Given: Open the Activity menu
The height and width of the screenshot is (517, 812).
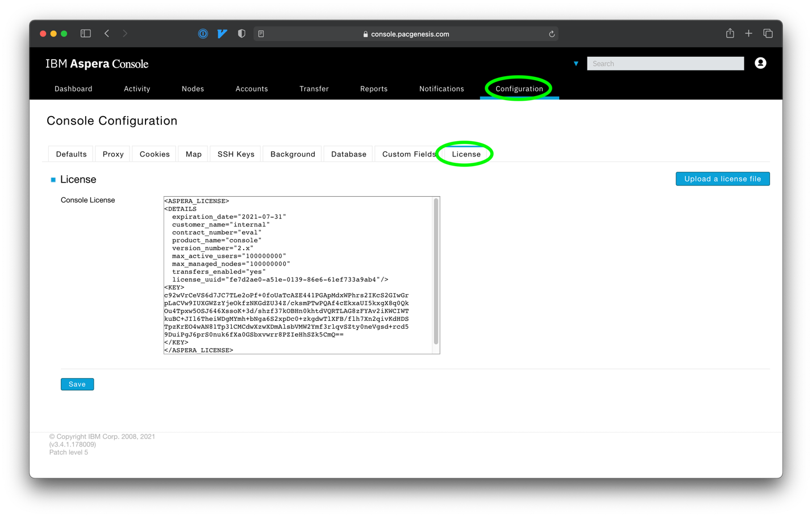Looking at the screenshot, I should [137, 89].
